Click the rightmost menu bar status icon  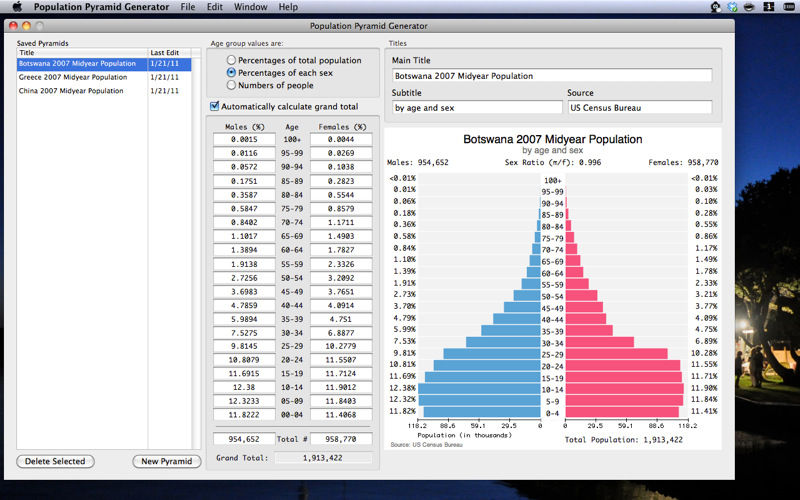coord(789,7)
